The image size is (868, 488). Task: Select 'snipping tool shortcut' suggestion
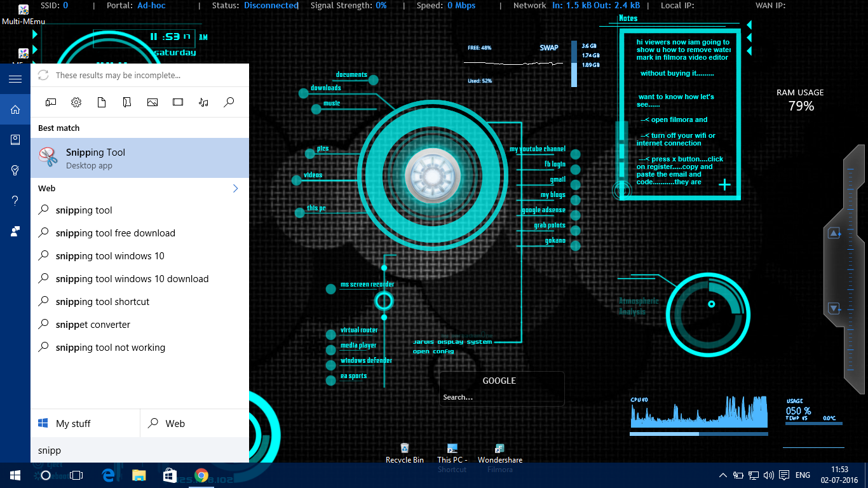click(x=140, y=302)
